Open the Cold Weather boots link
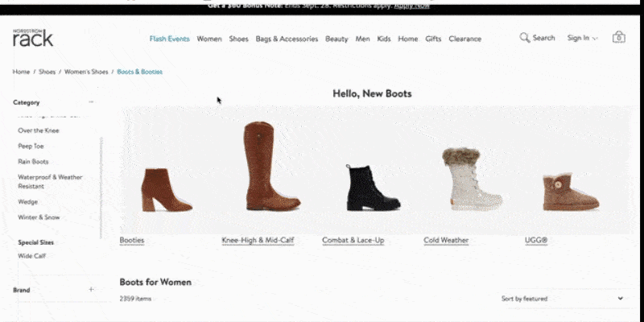Viewport: 644px width, 322px height. pos(446,241)
